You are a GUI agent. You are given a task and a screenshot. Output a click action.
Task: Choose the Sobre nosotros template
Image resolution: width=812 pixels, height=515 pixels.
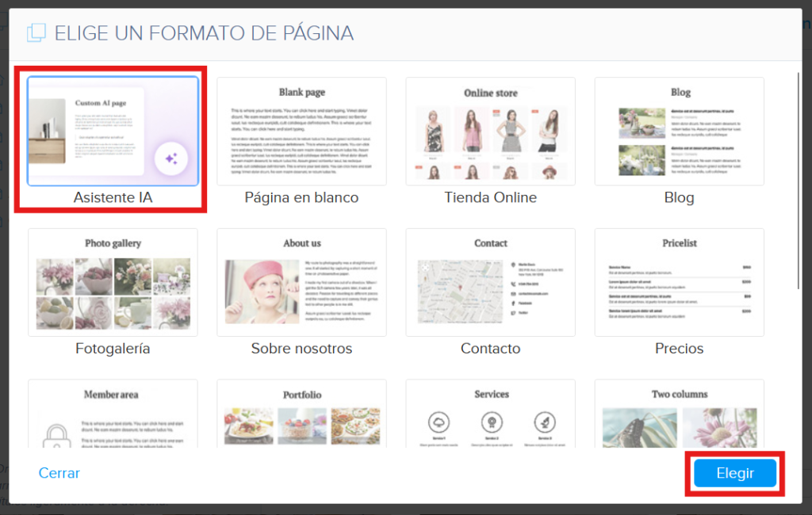coord(301,282)
